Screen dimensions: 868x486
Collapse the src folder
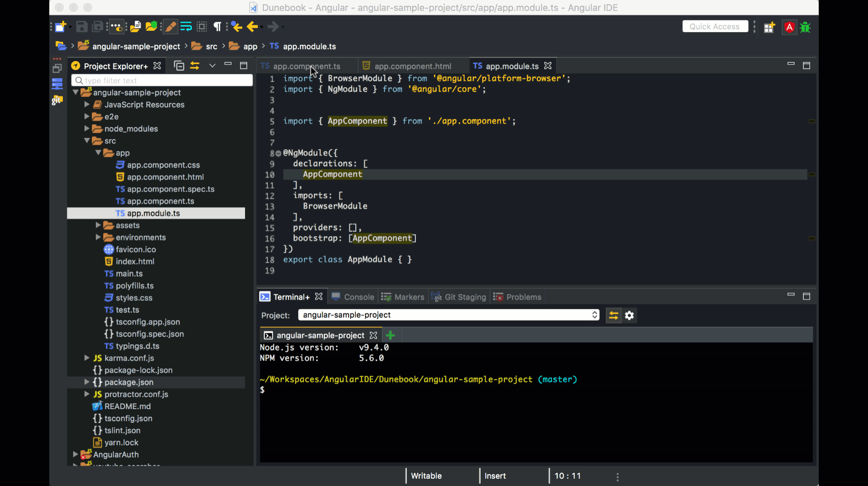87,141
